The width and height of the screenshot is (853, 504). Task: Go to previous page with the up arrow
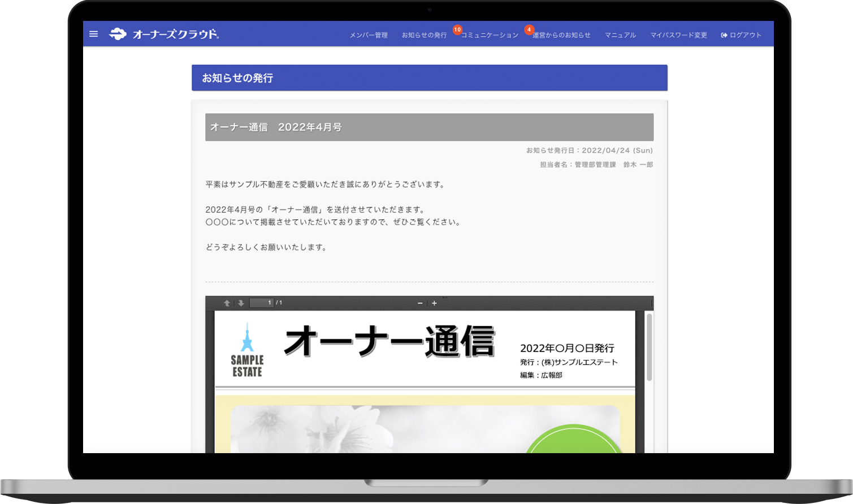click(227, 302)
